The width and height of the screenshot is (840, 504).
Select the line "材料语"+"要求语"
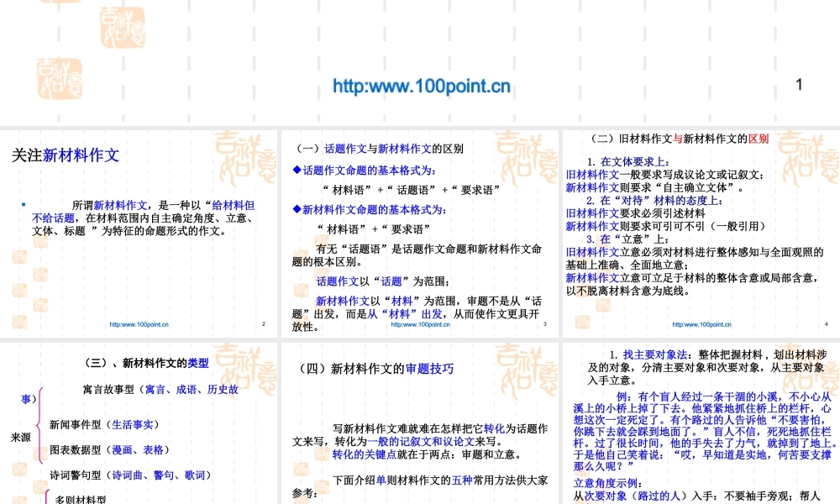[x=374, y=229]
